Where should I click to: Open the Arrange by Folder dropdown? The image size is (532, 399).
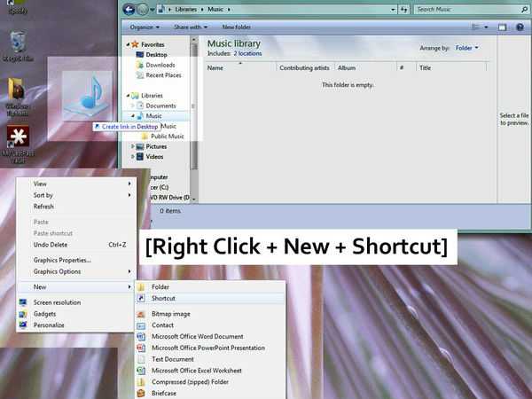(x=466, y=48)
